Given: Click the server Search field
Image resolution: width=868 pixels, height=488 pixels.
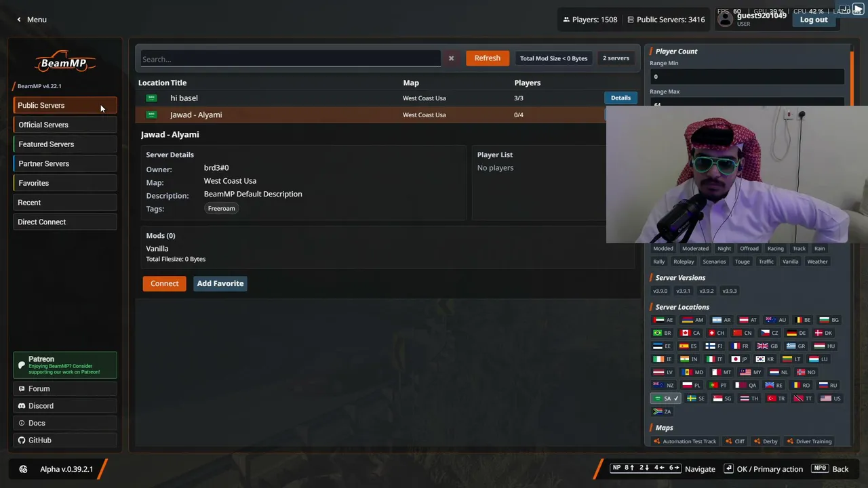Looking at the screenshot, I should pos(291,59).
